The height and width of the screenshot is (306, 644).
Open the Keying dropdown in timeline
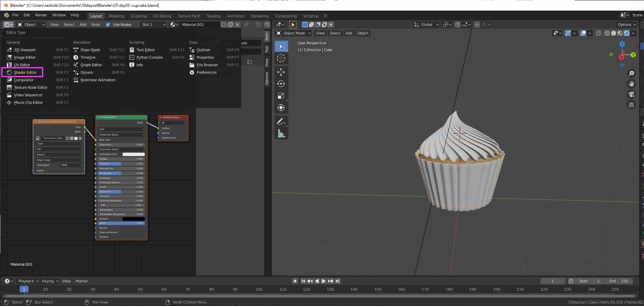click(x=50, y=281)
